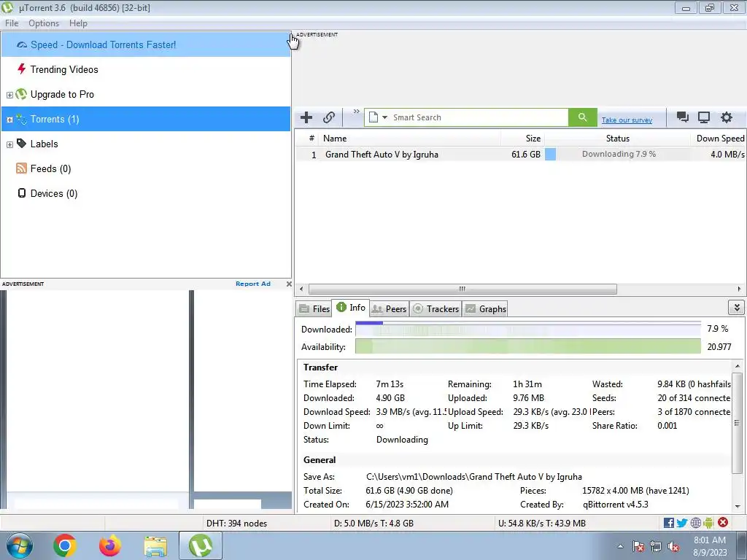This screenshot has width=747, height=560.
Task: Open the Options menu
Action: pos(44,23)
